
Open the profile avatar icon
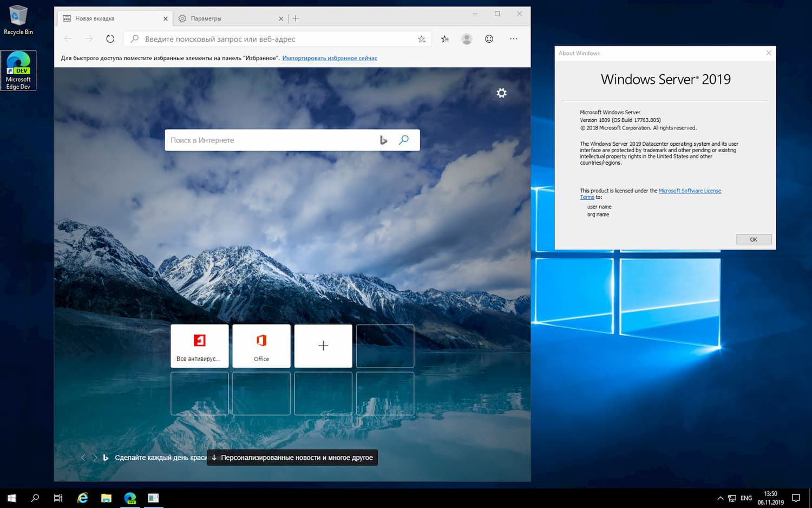coord(467,38)
